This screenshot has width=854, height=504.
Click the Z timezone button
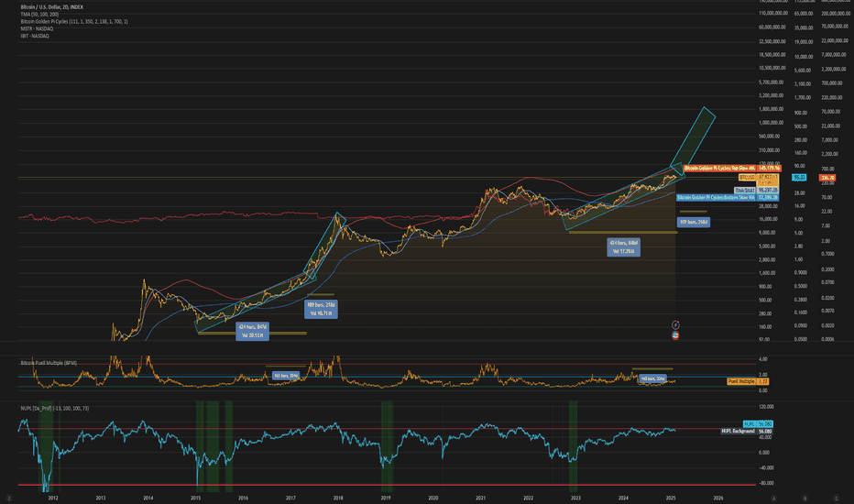(9, 498)
